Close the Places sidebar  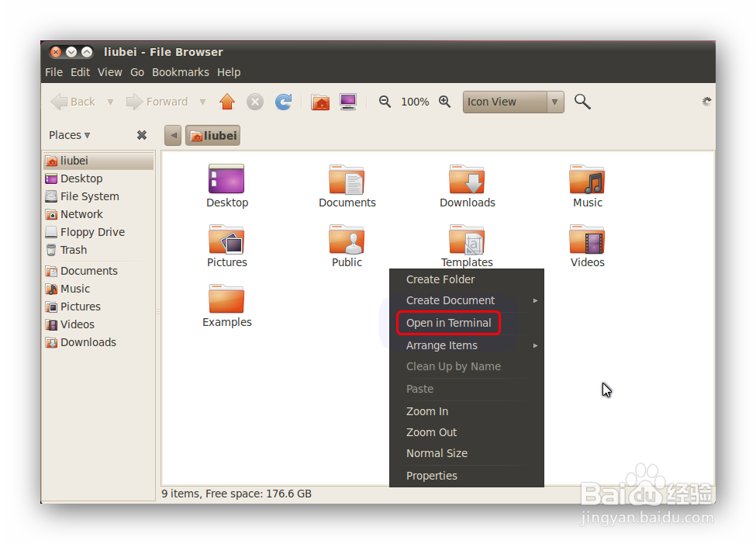(142, 135)
